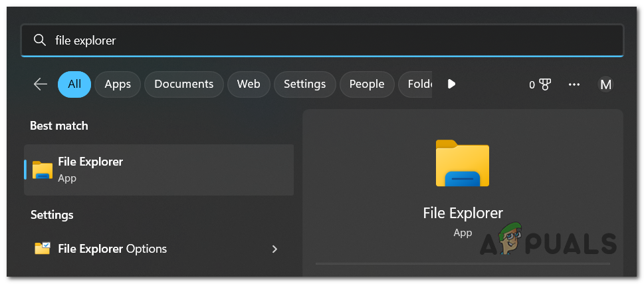This screenshot has width=644, height=284.
Task: Open File Explorer Options setting
Action: 159,249
